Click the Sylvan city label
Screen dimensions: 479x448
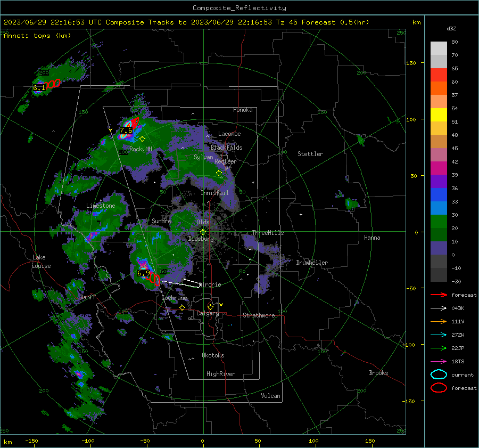pyautogui.click(x=203, y=157)
